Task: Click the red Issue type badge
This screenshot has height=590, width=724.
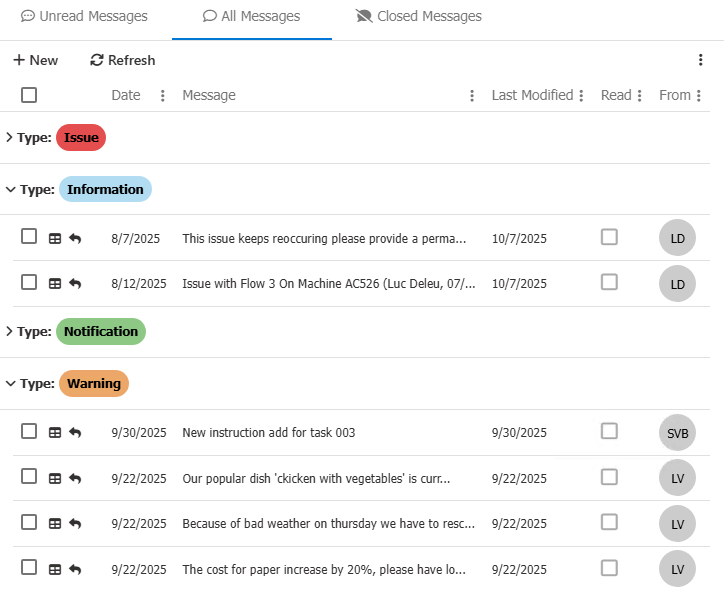Action: (81, 137)
